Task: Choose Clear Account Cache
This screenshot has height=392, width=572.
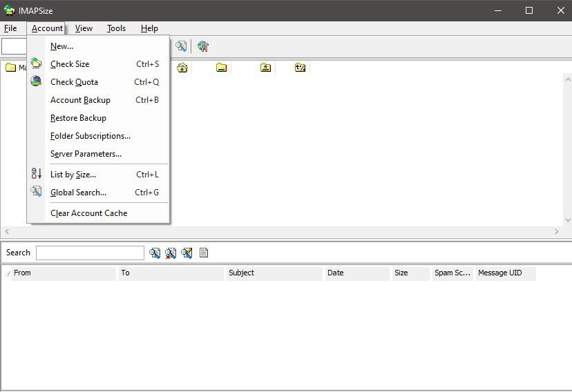Action: (88, 213)
